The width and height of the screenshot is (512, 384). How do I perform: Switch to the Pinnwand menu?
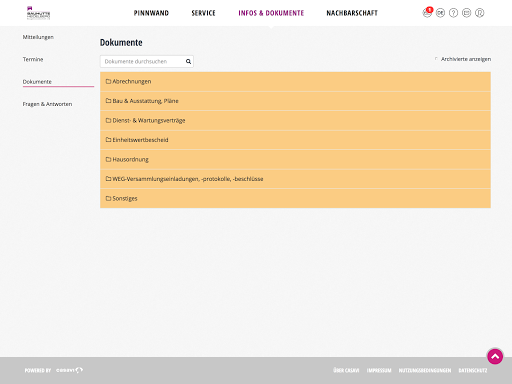(151, 13)
